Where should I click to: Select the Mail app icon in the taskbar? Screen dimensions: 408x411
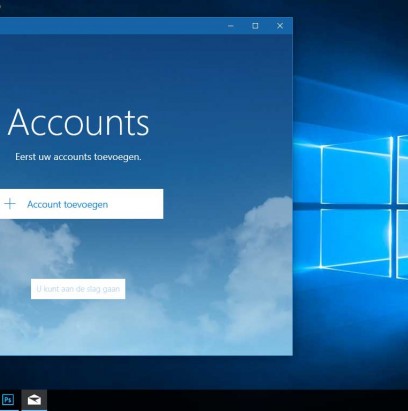34,400
